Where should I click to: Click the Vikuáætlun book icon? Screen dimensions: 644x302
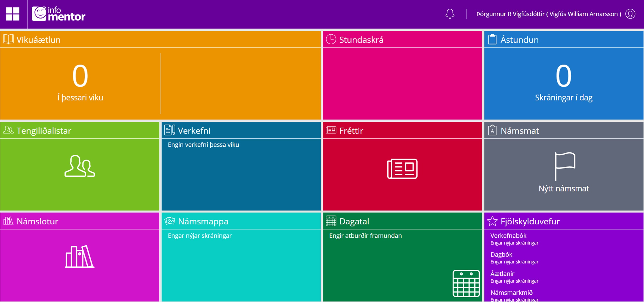tap(8, 39)
